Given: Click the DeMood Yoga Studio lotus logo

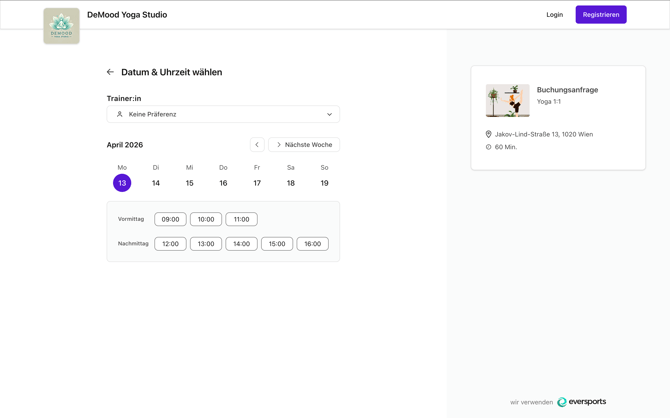Looking at the screenshot, I should coord(62,26).
